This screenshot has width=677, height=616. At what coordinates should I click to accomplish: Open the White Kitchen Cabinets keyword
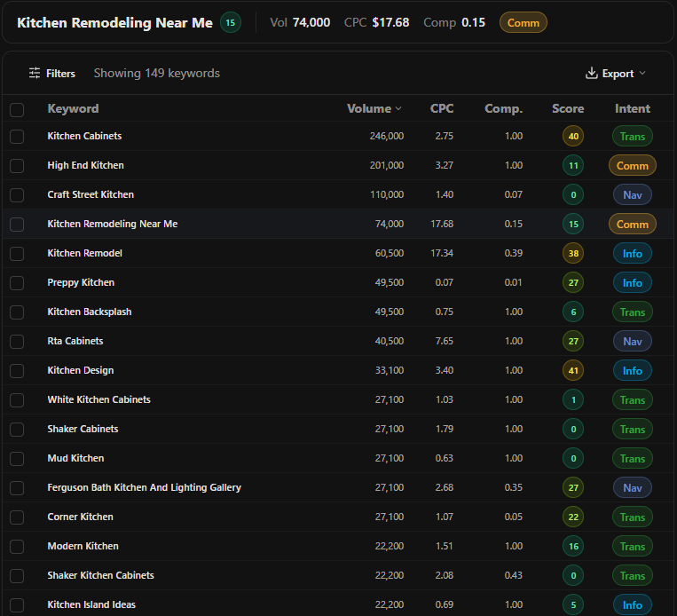(x=98, y=399)
